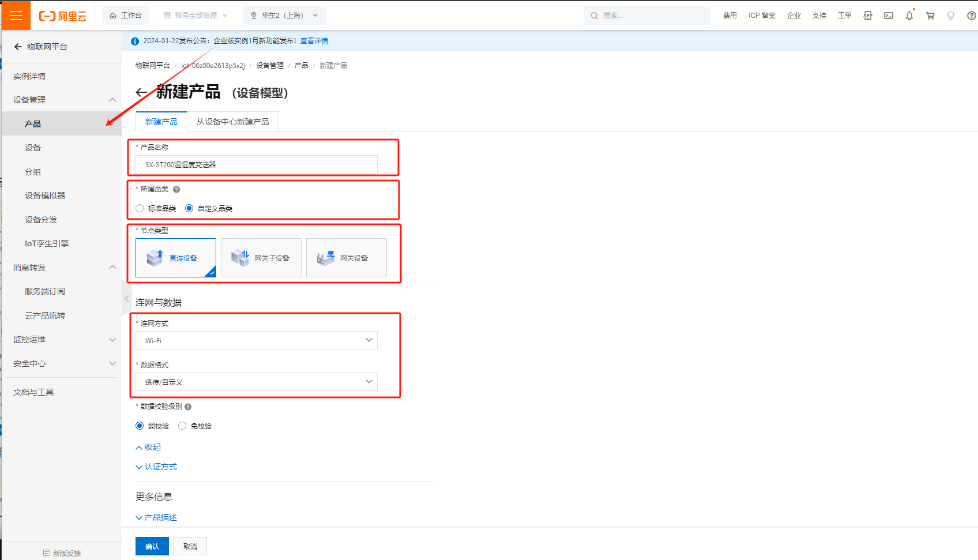The height and width of the screenshot is (560, 978).
Task: Open the hamburger main menu
Action: pyautogui.click(x=16, y=16)
